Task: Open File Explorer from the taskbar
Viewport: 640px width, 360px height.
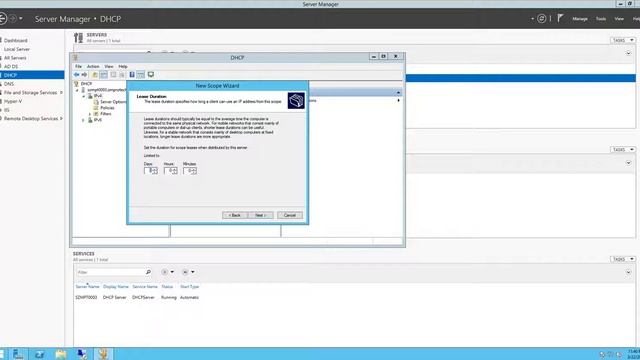Action: click(61, 354)
